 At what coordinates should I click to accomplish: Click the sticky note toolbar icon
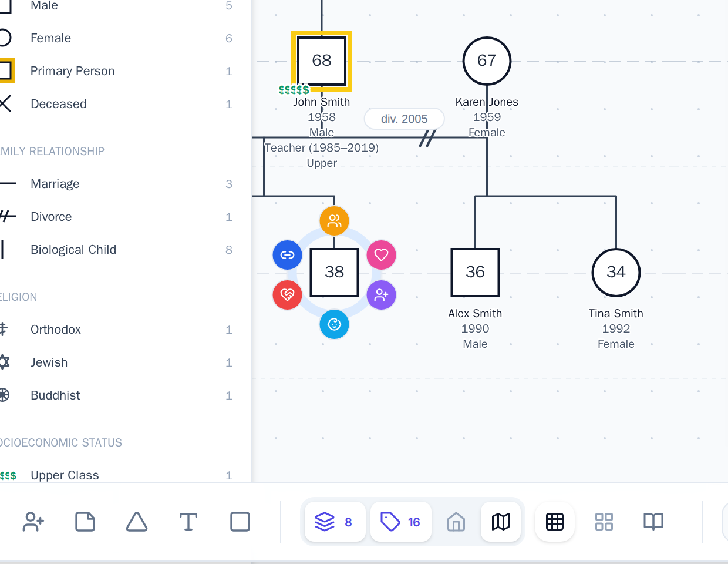pyautogui.click(x=85, y=522)
